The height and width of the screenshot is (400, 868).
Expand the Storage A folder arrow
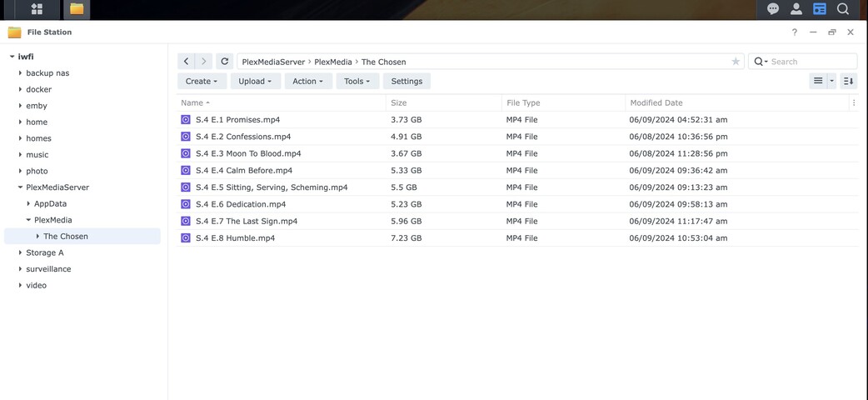click(x=20, y=252)
